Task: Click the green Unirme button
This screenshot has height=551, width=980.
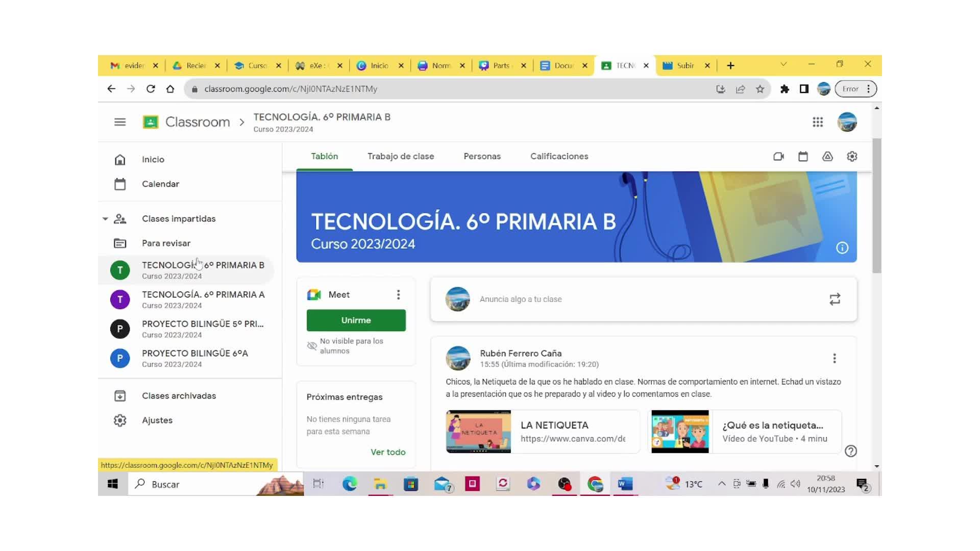Action: (x=356, y=320)
